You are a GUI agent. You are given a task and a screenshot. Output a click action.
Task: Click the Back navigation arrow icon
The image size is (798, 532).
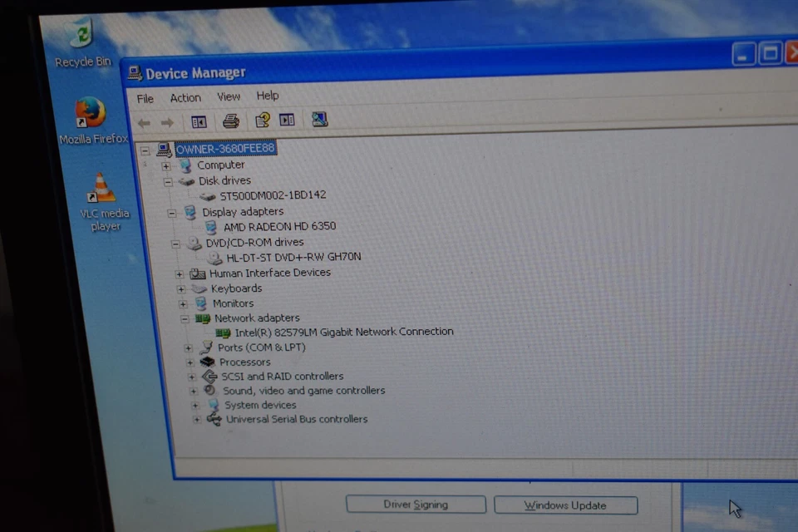(143, 121)
